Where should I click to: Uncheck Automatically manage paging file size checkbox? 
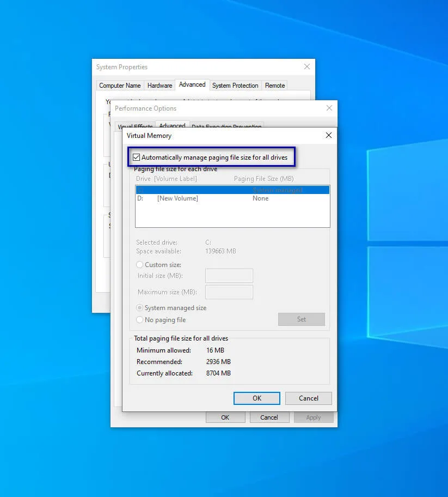point(137,157)
